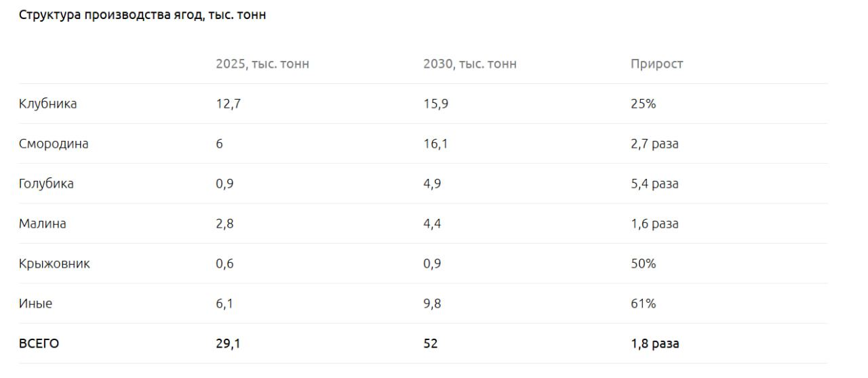Click the table title 'Структура производства ягод'
This screenshot has width=868, height=378.
click(142, 16)
